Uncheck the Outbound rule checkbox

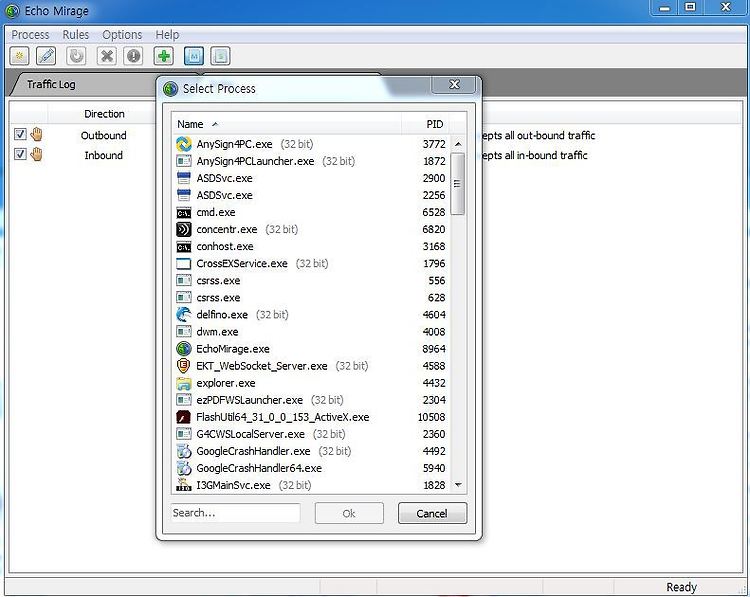click(x=20, y=134)
